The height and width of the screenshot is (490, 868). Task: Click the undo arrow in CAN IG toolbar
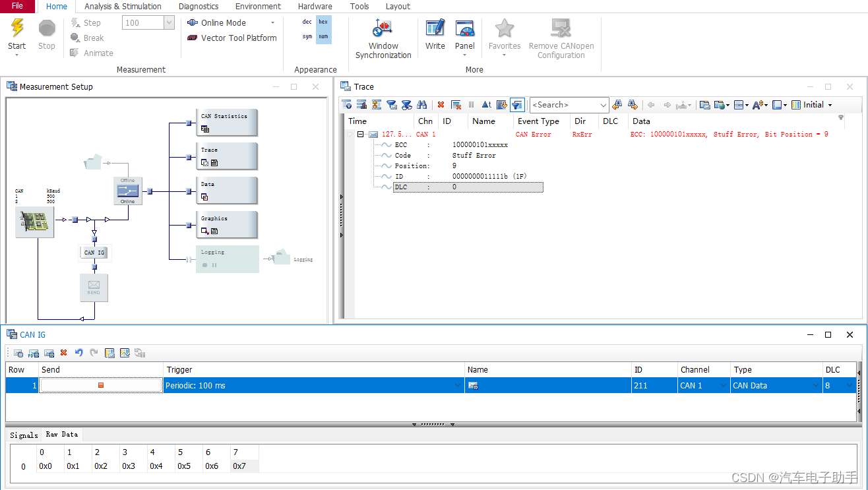[x=79, y=353]
